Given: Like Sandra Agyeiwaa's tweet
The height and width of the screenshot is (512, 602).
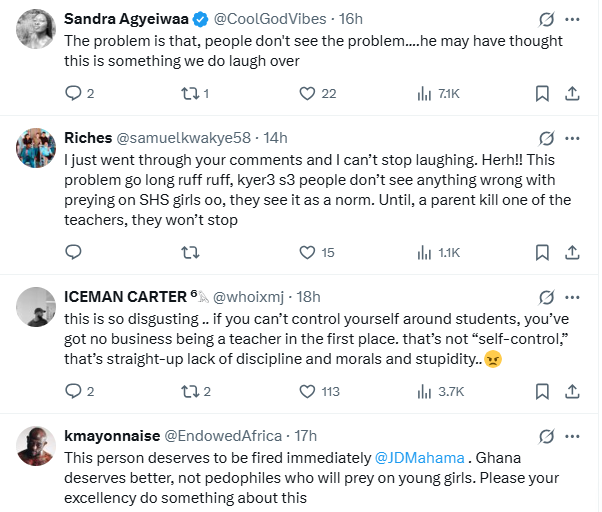Looking at the screenshot, I should pyautogui.click(x=309, y=93).
